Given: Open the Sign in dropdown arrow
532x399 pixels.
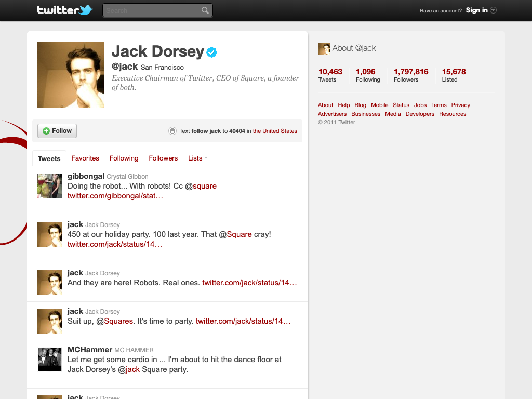Looking at the screenshot, I should [494, 10].
